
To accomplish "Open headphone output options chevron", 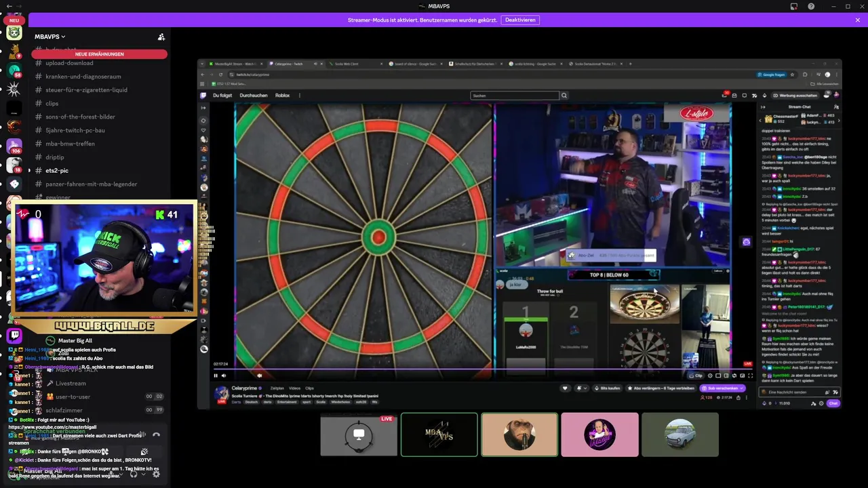I will tap(144, 474).
